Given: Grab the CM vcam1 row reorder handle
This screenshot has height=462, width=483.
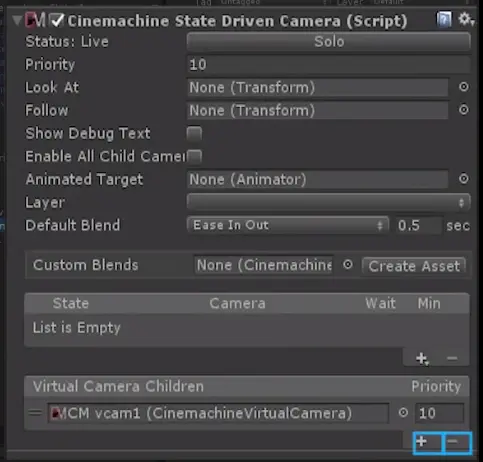Looking at the screenshot, I should click(x=35, y=413).
